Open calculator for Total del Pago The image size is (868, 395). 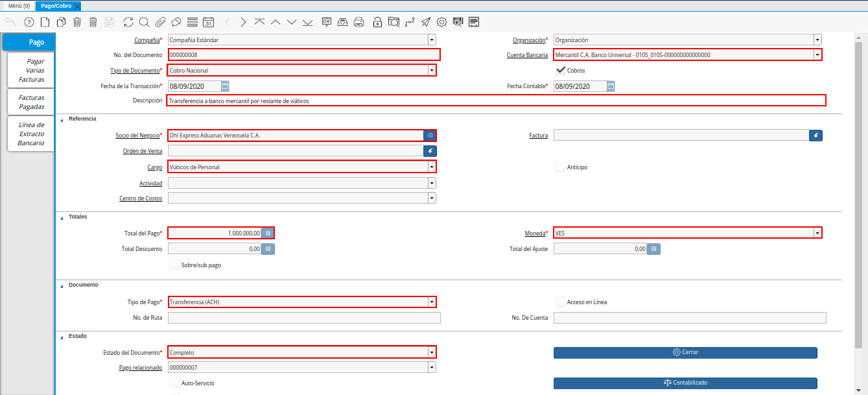[x=268, y=232]
